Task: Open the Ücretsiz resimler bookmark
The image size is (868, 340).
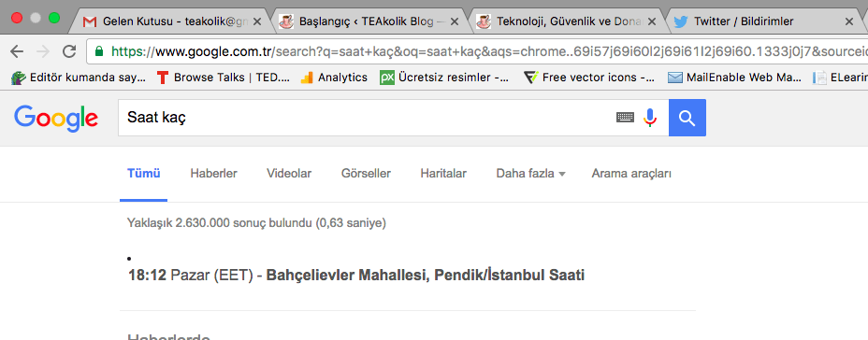Action: tap(444, 78)
